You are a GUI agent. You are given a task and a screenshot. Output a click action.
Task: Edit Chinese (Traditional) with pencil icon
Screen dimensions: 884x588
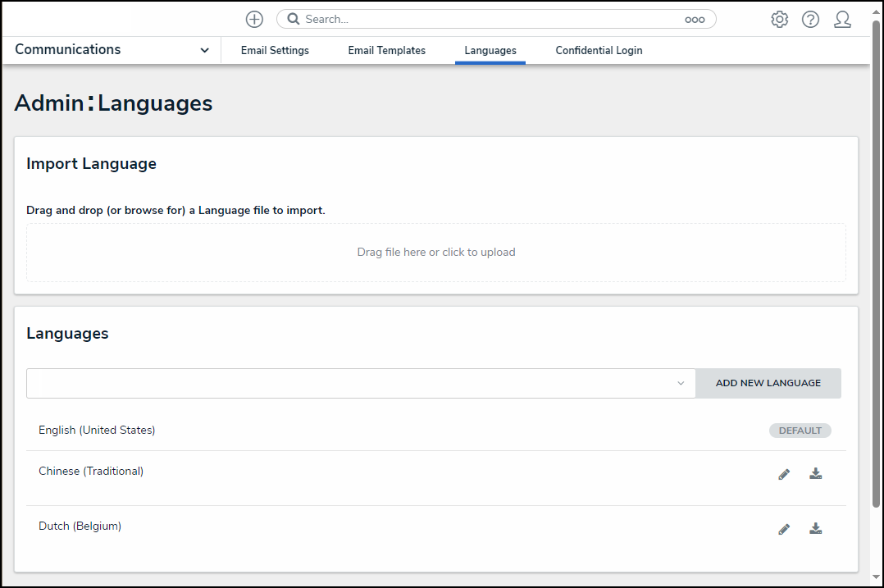click(784, 474)
